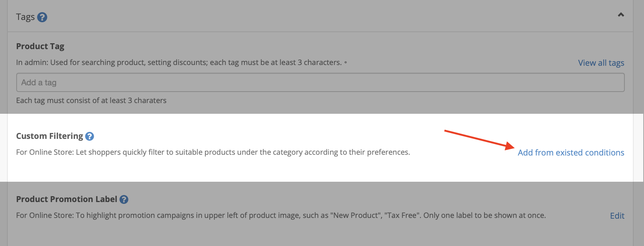Show help for Product Promotion Label

(x=124, y=199)
